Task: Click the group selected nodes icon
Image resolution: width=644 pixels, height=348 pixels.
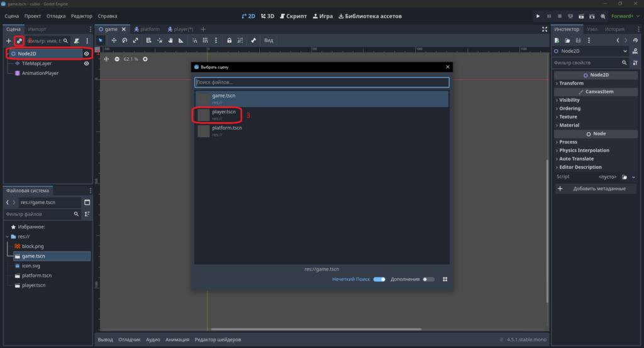Action: pos(240,40)
